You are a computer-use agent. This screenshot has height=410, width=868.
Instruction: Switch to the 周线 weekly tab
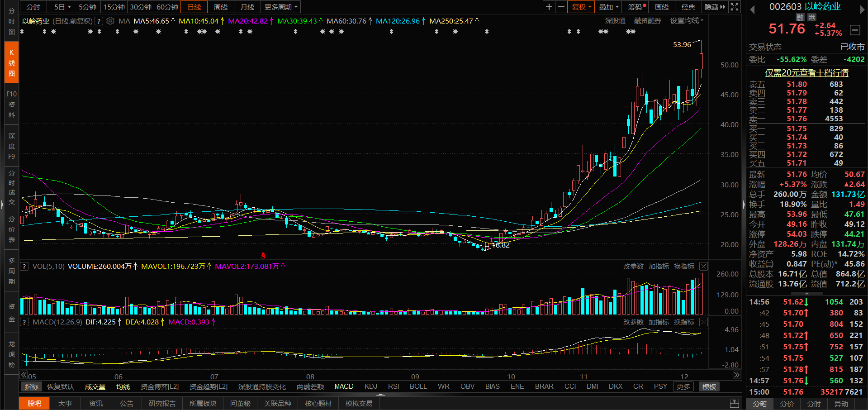(x=221, y=7)
